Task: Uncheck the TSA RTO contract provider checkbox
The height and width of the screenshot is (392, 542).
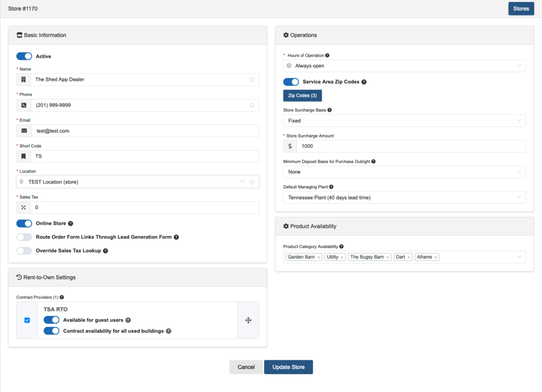Action: [x=27, y=320]
